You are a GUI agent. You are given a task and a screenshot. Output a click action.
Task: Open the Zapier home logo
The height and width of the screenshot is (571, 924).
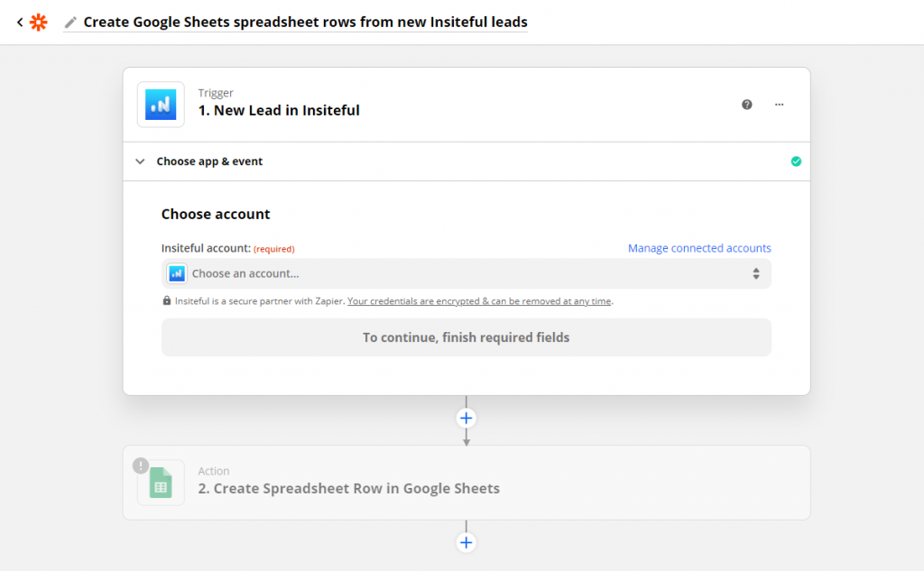point(38,23)
